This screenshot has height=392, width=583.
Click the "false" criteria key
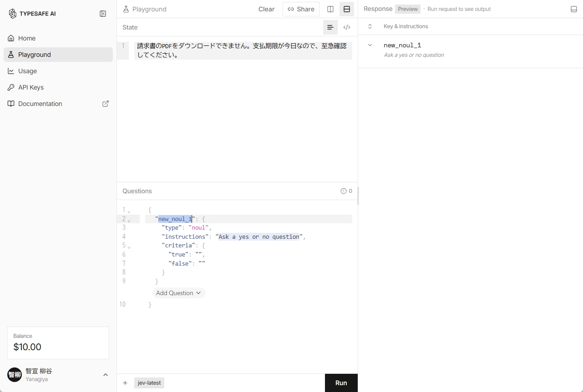coord(180,263)
